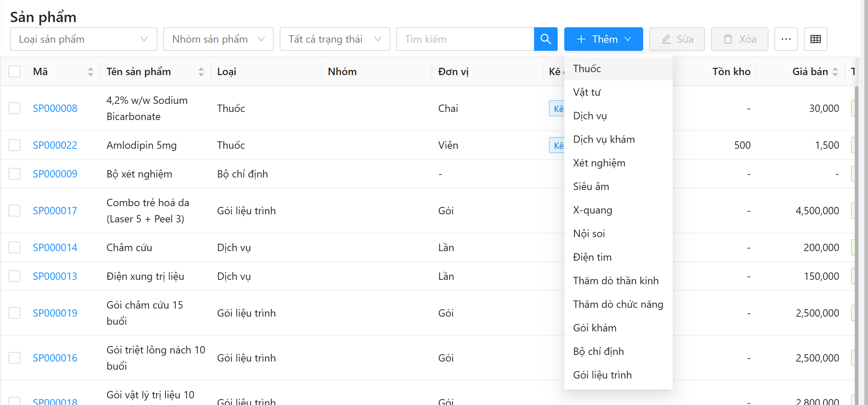This screenshot has height=405, width=868.
Task: Choose X-quang menu option
Action: [x=618, y=210]
